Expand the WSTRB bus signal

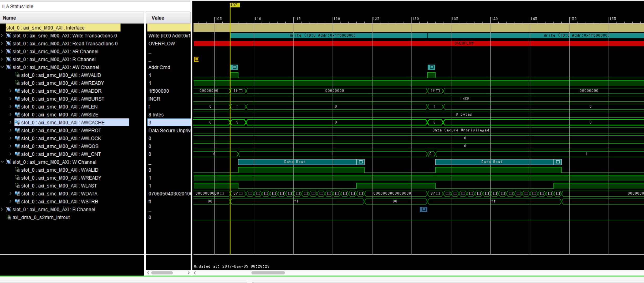pos(11,201)
